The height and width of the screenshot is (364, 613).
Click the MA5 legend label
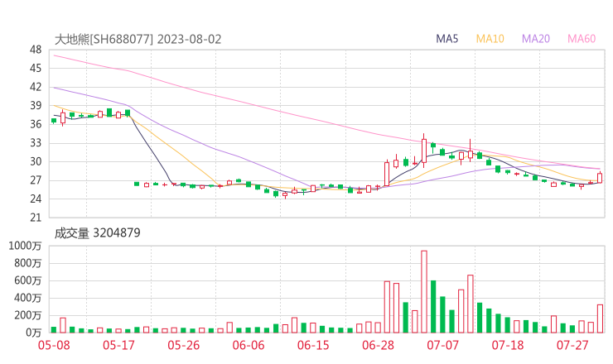(x=446, y=39)
